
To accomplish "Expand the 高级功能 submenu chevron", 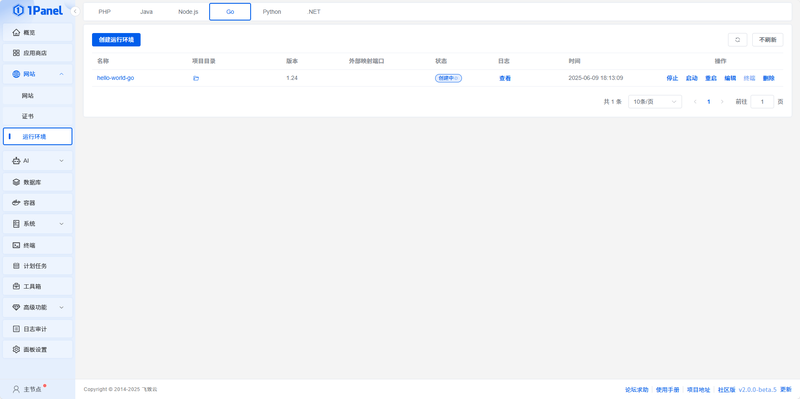I will (61, 307).
